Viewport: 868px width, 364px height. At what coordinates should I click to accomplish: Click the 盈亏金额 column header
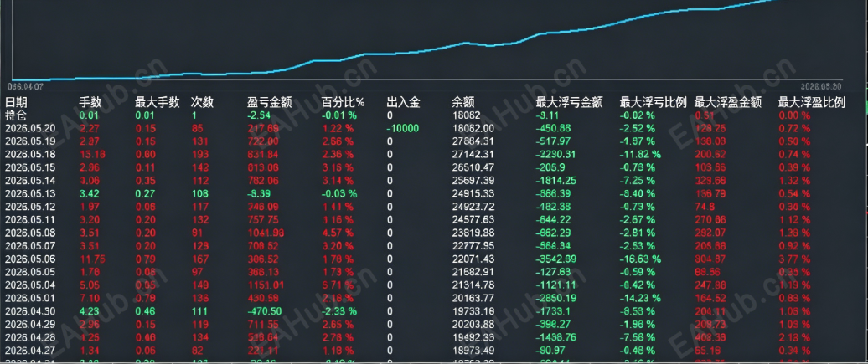(270, 102)
